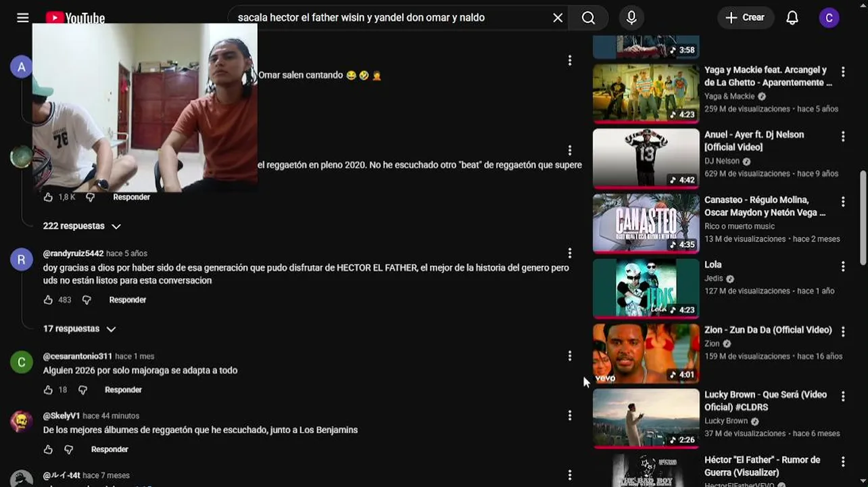Open more options for Zun Da Da video
This screenshot has height=487, width=868.
843,331
